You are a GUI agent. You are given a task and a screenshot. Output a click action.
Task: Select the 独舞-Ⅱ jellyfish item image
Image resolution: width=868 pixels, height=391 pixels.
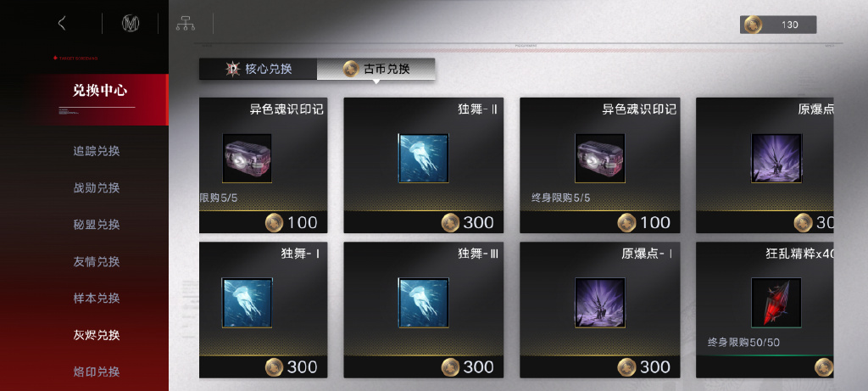pyautogui.click(x=424, y=158)
